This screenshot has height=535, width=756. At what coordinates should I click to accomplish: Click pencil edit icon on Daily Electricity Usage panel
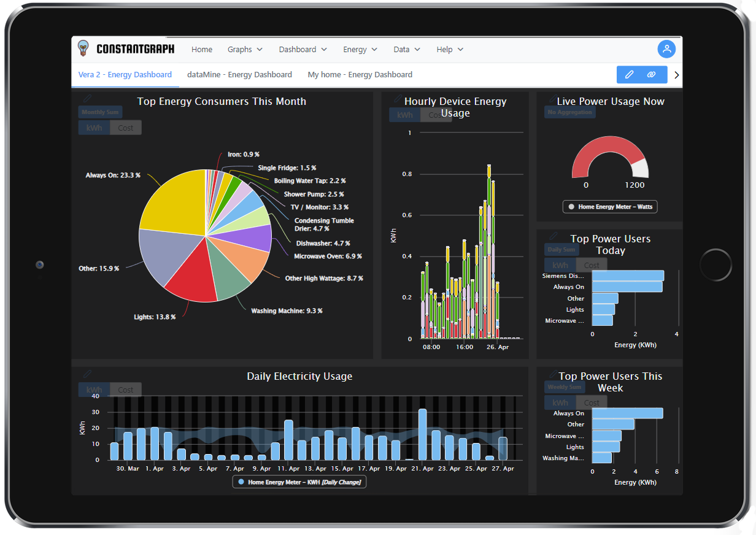(x=87, y=374)
